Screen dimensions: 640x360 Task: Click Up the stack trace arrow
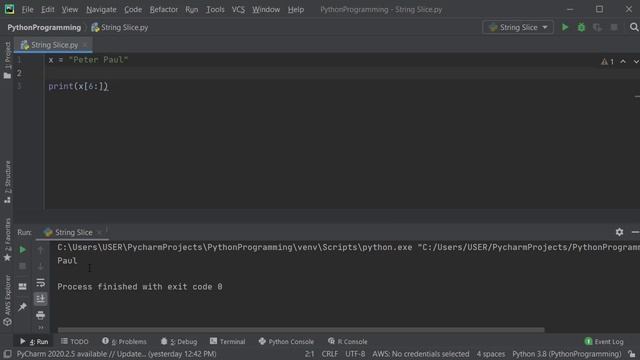(x=40, y=249)
